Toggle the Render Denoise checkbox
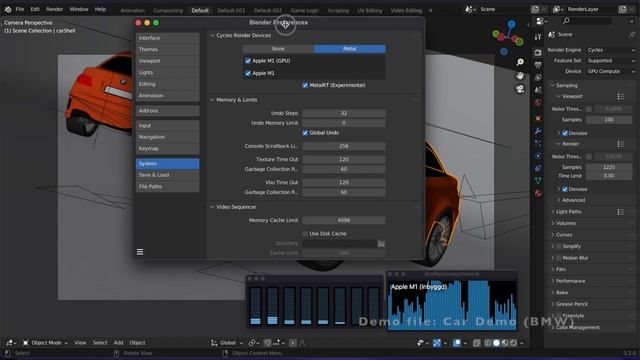This screenshot has height=360, width=640. [565, 189]
